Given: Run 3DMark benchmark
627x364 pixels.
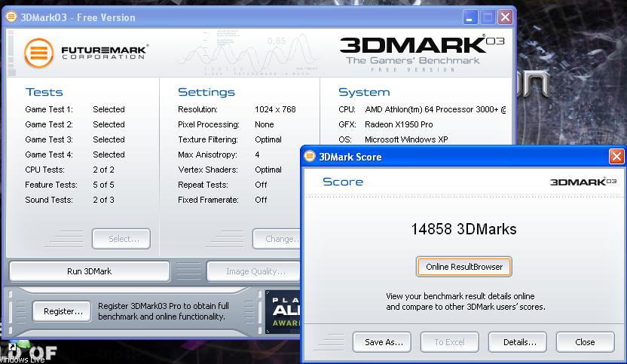Looking at the screenshot, I should click(90, 271).
